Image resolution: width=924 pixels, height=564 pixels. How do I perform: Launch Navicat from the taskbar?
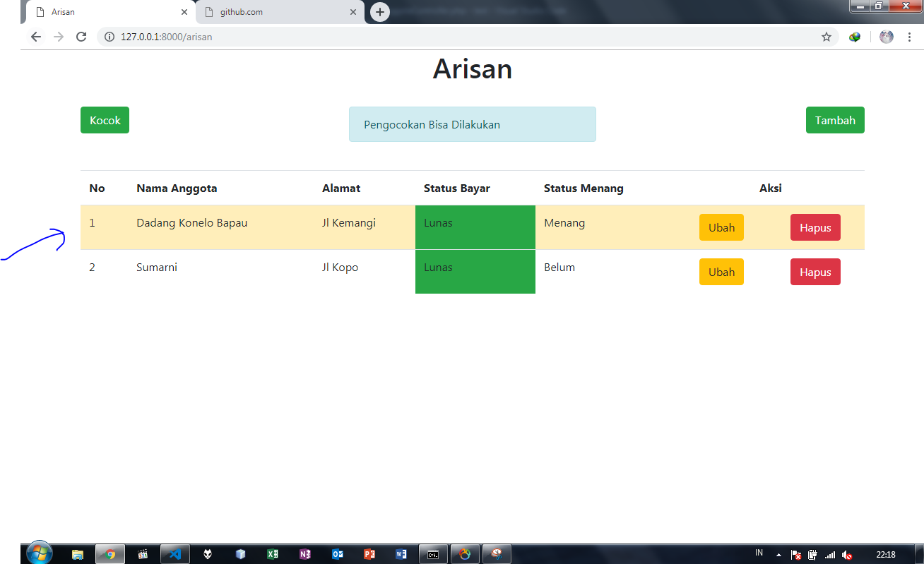coord(465,554)
